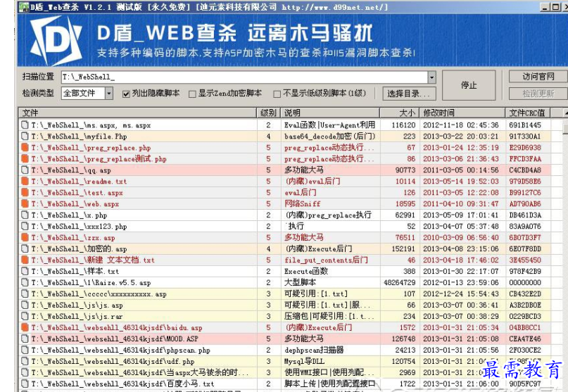
Task: Click description file_put_contents后门
Action: tap(326, 260)
